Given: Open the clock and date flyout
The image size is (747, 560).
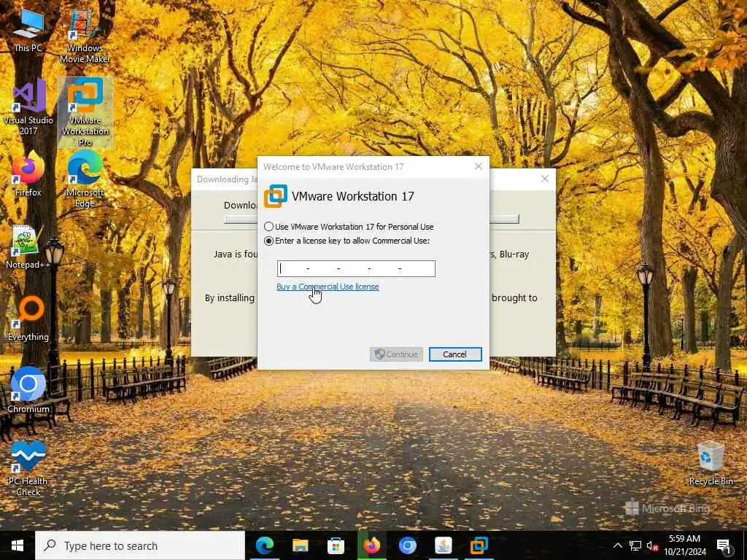Looking at the screenshot, I should pyautogui.click(x=684, y=545).
